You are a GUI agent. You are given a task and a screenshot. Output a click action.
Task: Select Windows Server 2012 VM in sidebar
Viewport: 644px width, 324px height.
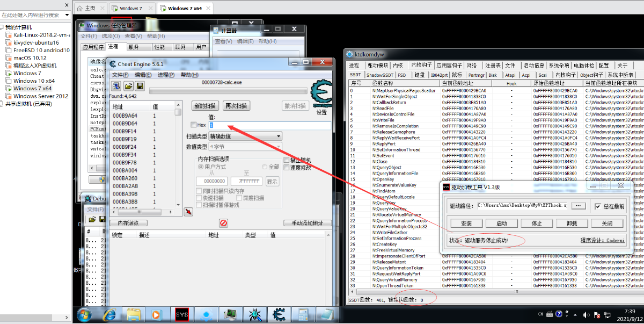pos(37,96)
